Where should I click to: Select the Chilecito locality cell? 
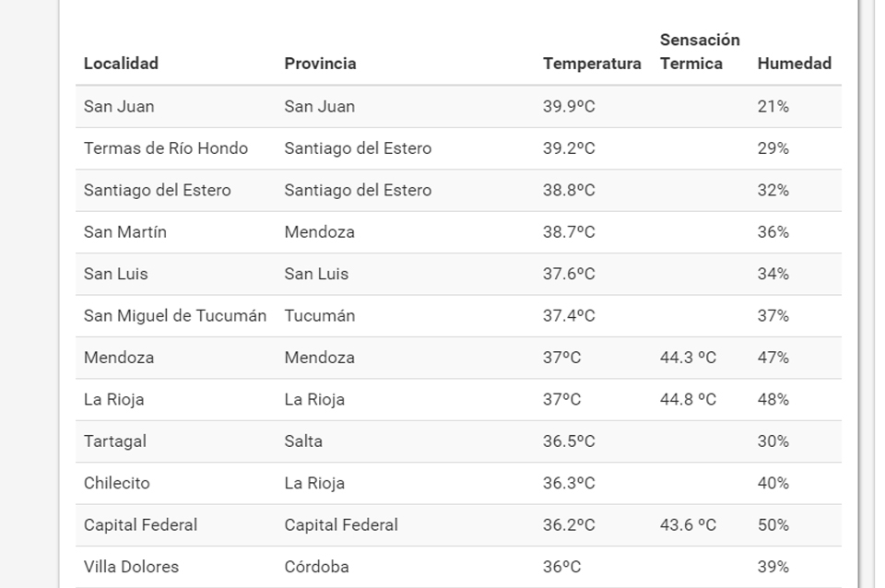point(116,483)
